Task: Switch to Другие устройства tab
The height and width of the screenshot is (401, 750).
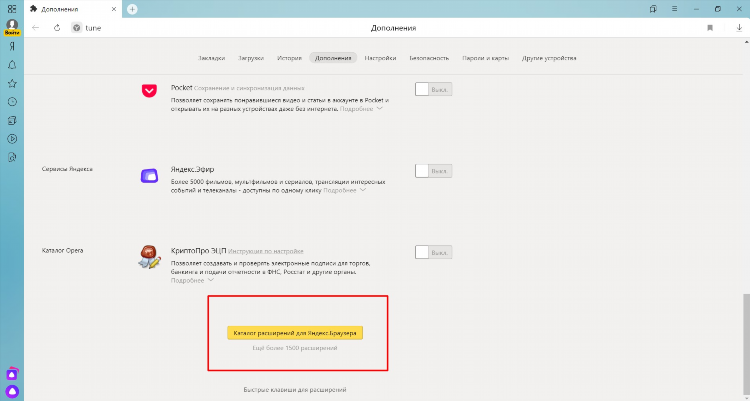Action: click(549, 58)
